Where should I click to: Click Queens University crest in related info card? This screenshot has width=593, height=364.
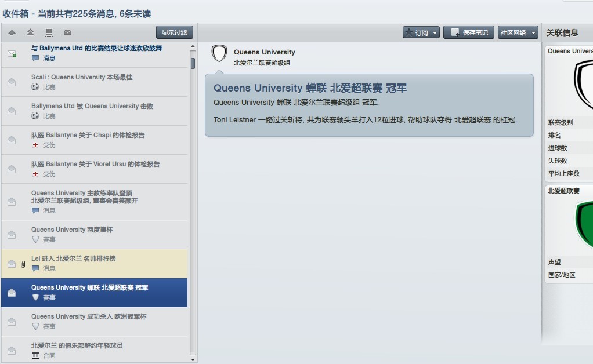point(584,86)
